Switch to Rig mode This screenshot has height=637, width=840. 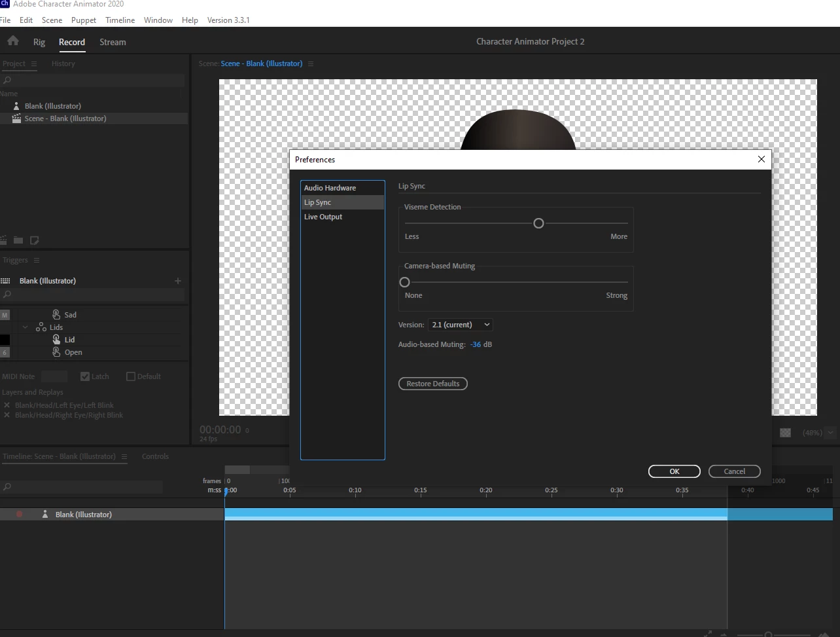pos(39,42)
